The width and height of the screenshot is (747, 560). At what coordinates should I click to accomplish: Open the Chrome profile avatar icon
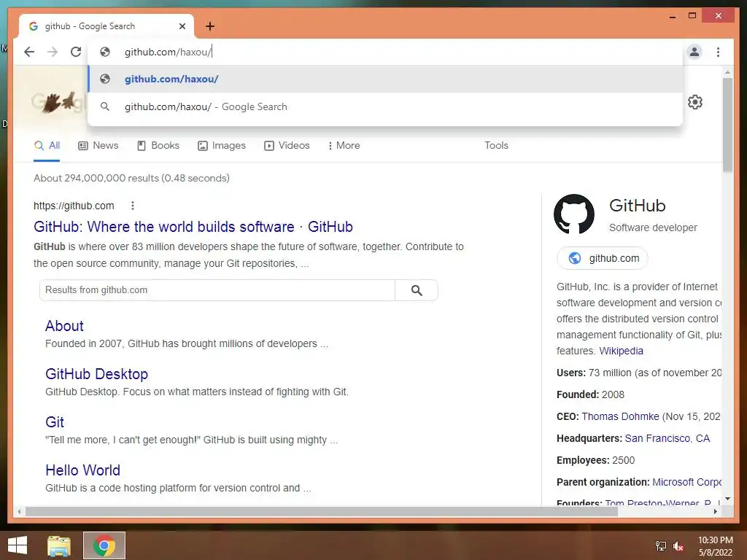pos(694,52)
